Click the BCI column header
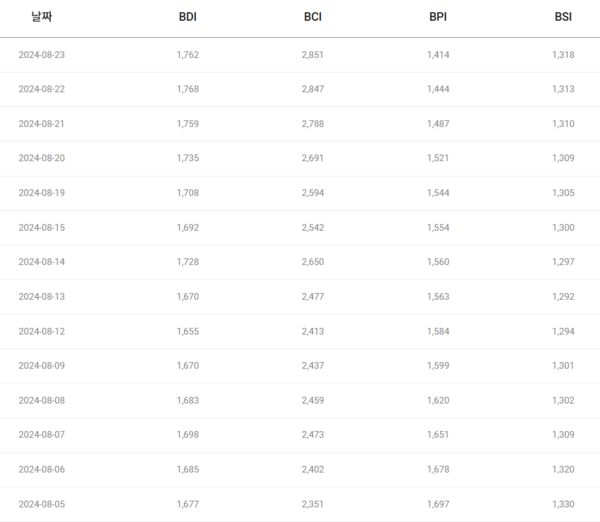 pos(313,17)
